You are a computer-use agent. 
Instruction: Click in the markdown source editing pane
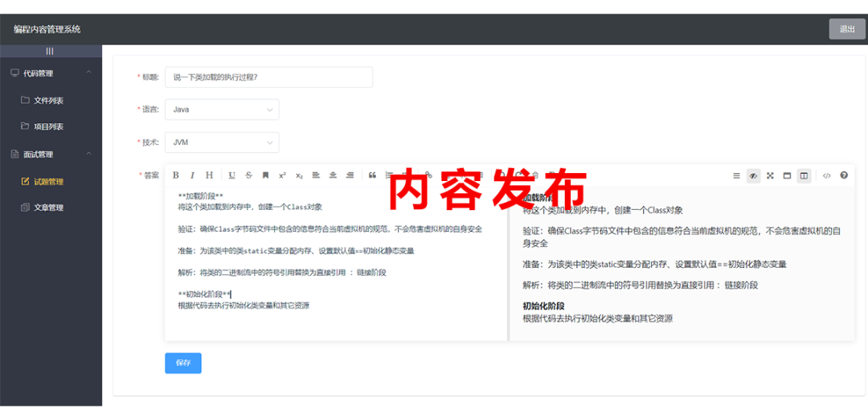336,263
